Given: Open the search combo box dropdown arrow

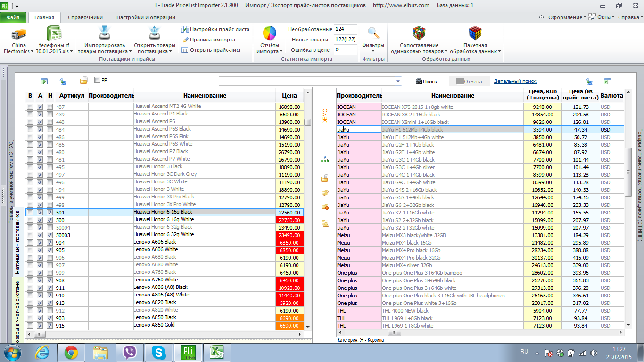Looking at the screenshot, I should 398,81.
